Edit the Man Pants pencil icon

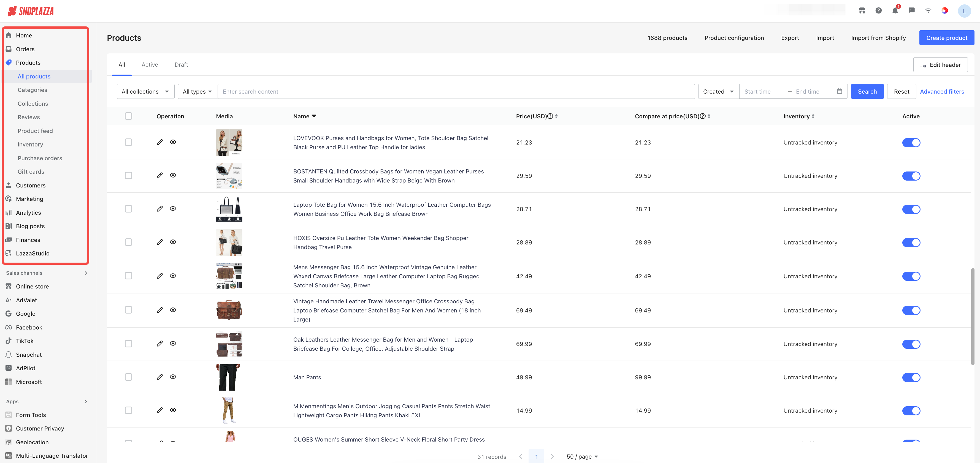click(x=160, y=377)
